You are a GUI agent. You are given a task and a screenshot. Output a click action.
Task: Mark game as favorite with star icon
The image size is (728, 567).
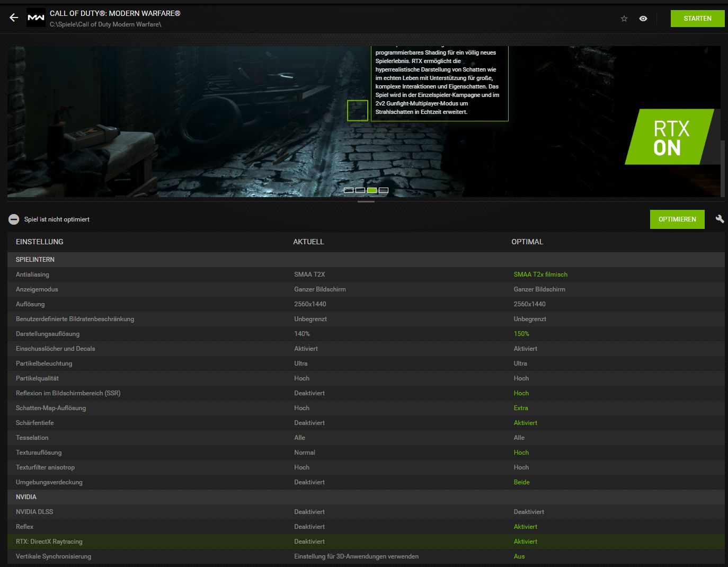(x=624, y=19)
